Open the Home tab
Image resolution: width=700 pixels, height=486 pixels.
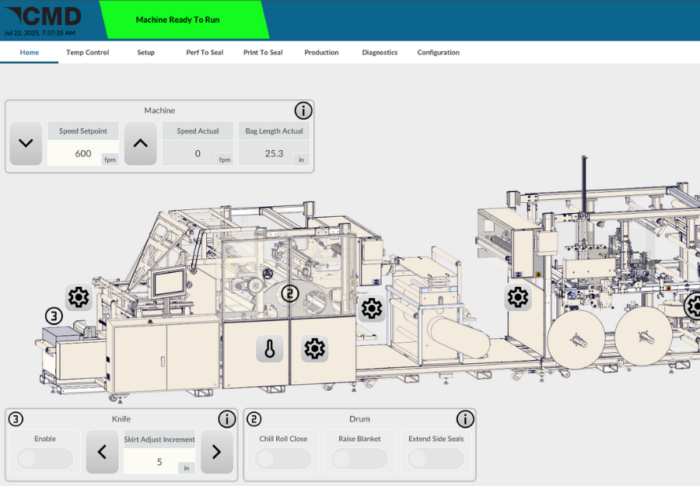pos(29,52)
